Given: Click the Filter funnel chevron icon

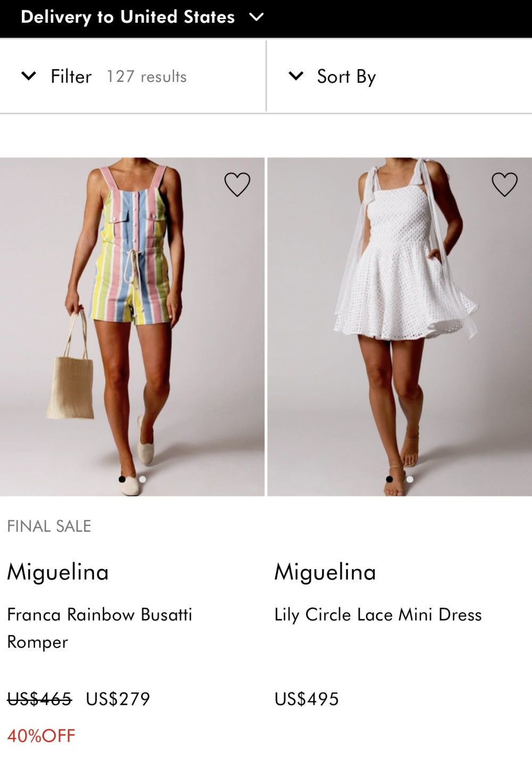Looking at the screenshot, I should [28, 76].
